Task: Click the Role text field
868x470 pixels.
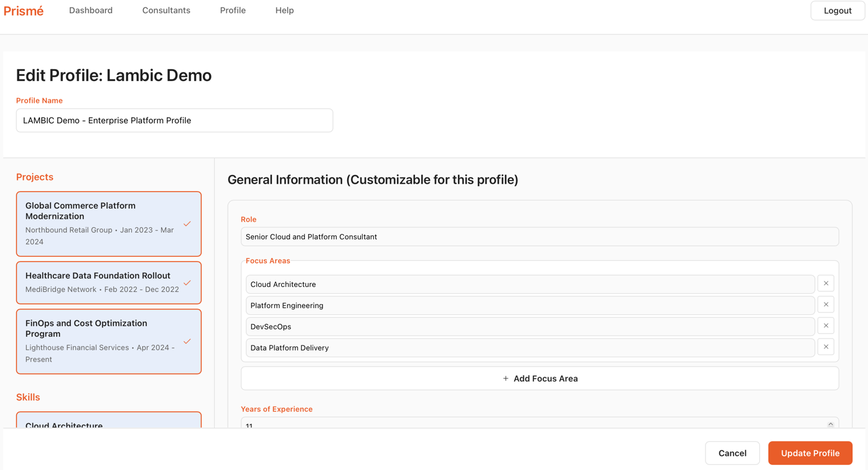Action: (x=539, y=237)
